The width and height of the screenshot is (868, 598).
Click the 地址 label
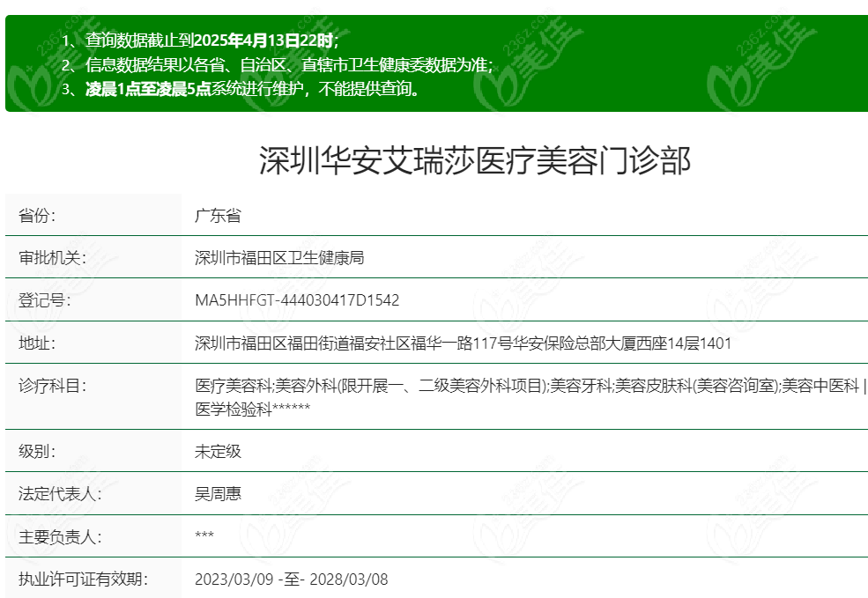tap(37, 343)
